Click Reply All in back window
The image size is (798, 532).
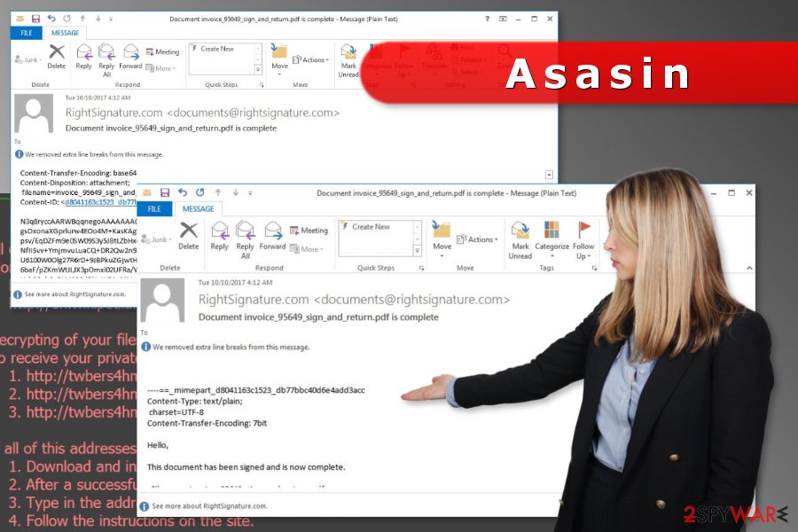click(106, 59)
